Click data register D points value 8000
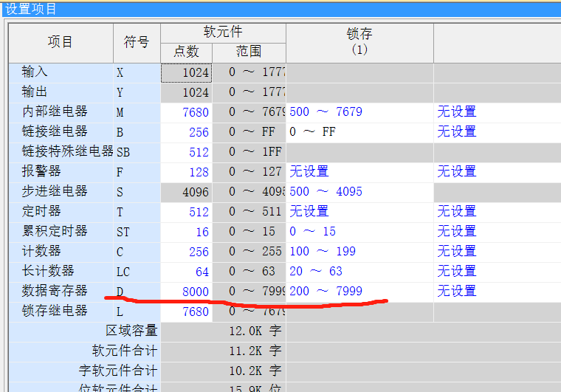Image resolution: width=561 pixels, height=392 pixels. click(x=187, y=292)
